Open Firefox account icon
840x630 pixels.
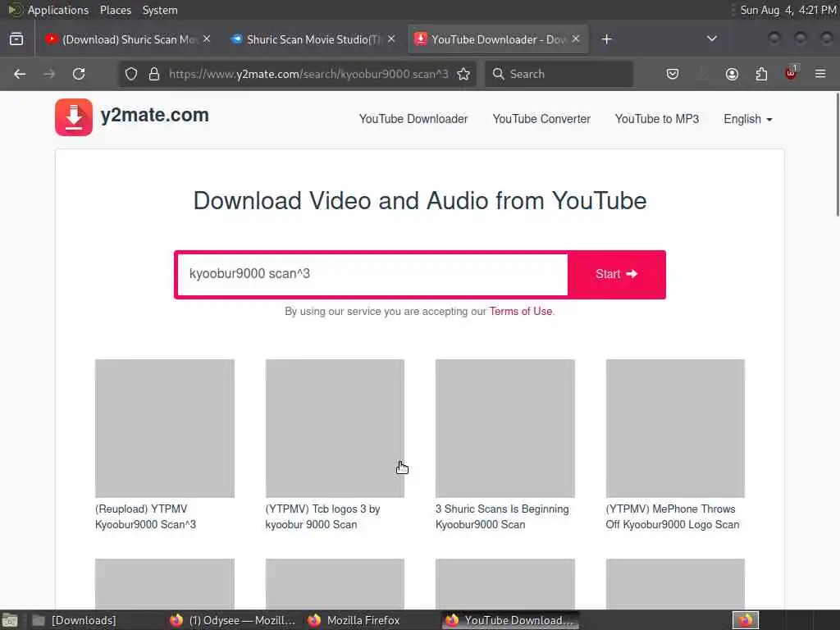tap(732, 74)
